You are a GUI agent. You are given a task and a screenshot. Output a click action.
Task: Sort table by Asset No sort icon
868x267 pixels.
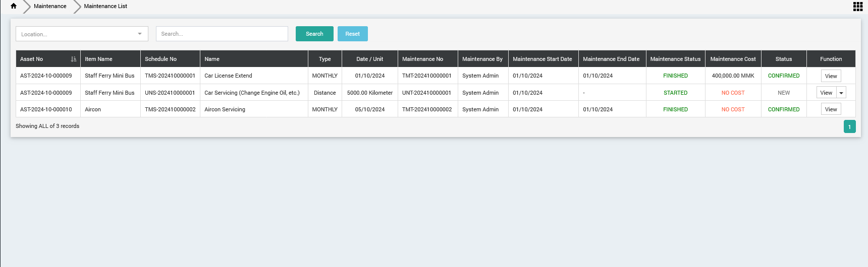point(74,59)
